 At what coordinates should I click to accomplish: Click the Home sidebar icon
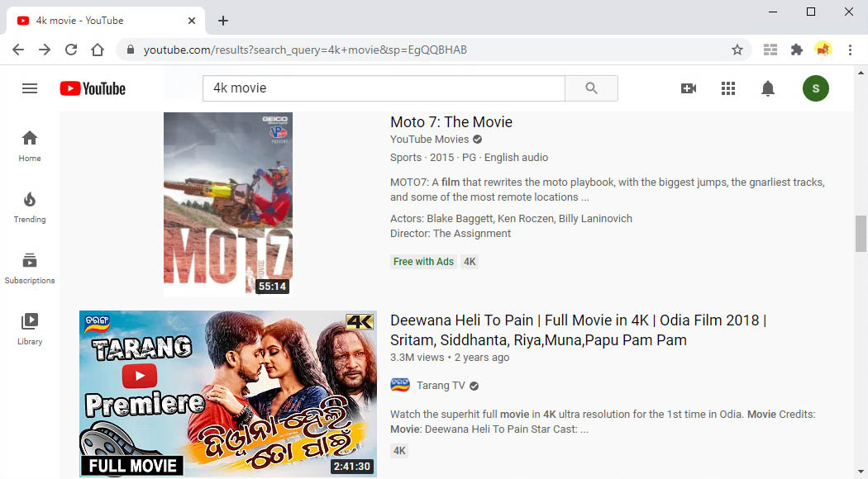coord(29,138)
